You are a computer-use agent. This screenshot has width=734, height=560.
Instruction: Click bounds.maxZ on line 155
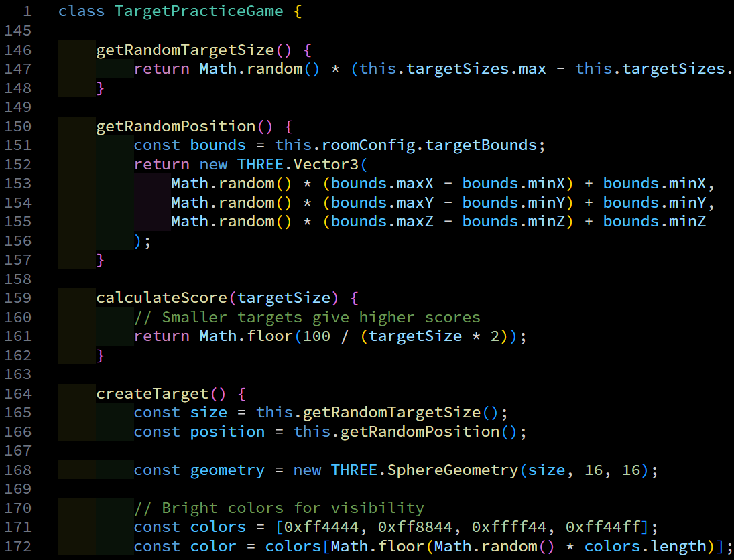[x=382, y=221]
